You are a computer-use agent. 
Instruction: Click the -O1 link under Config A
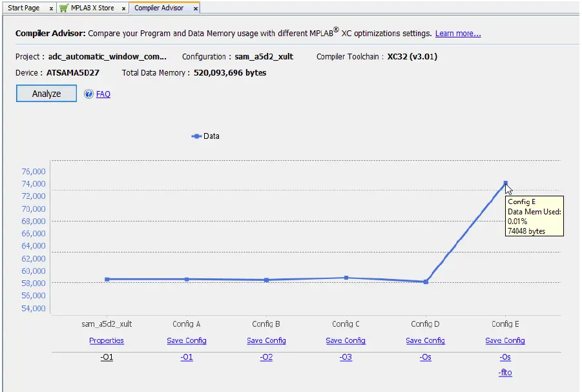187,357
